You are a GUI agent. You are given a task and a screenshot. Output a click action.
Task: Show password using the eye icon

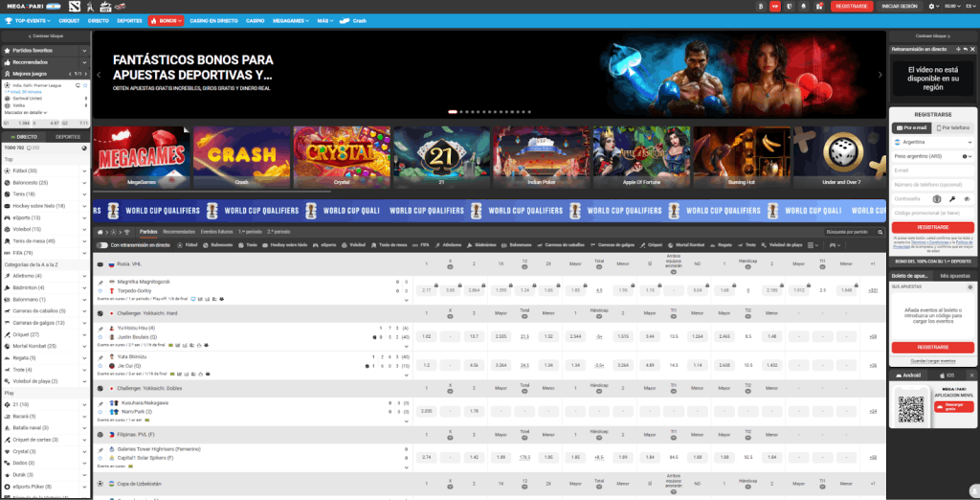pos(969,198)
